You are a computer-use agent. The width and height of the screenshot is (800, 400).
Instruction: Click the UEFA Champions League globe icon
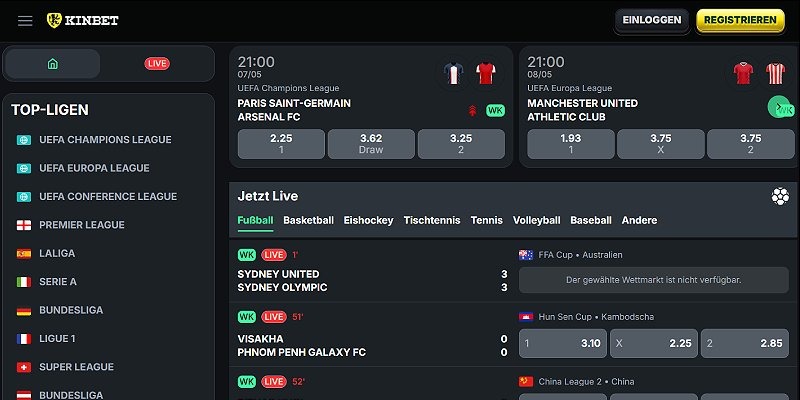[23, 140]
